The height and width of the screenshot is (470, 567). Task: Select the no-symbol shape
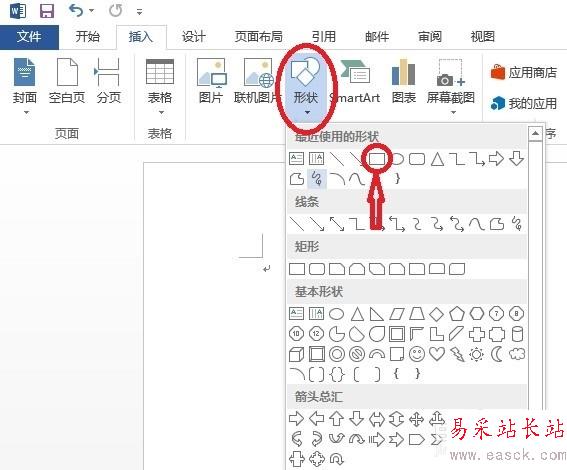pos(357,354)
